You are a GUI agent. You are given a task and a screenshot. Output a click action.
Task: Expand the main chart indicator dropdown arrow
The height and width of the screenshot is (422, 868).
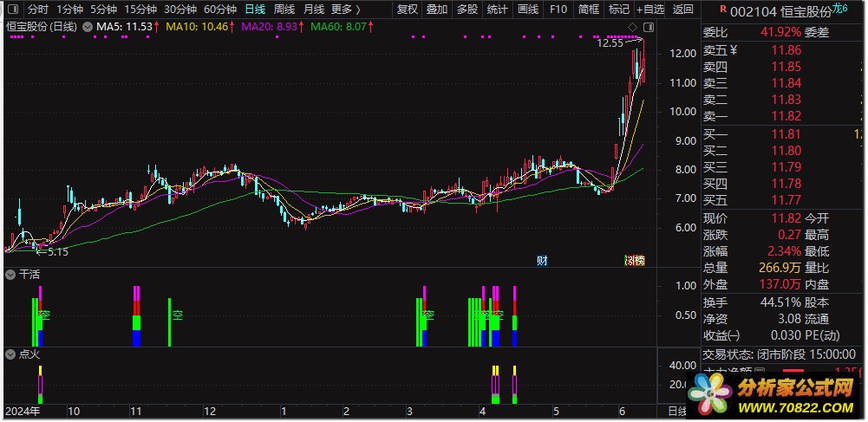pyautogui.click(x=87, y=26)
